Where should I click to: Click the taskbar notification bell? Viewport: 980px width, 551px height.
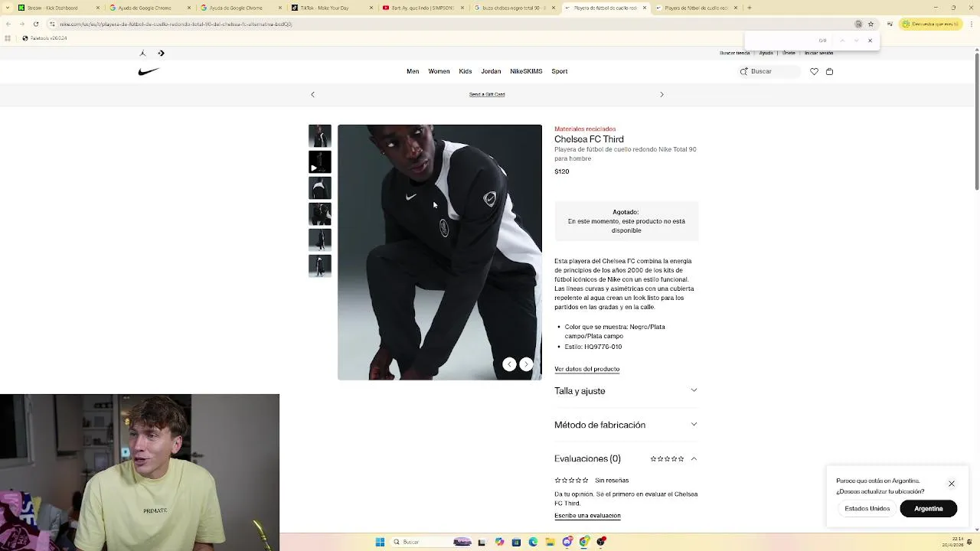click(x=969, y=542)
